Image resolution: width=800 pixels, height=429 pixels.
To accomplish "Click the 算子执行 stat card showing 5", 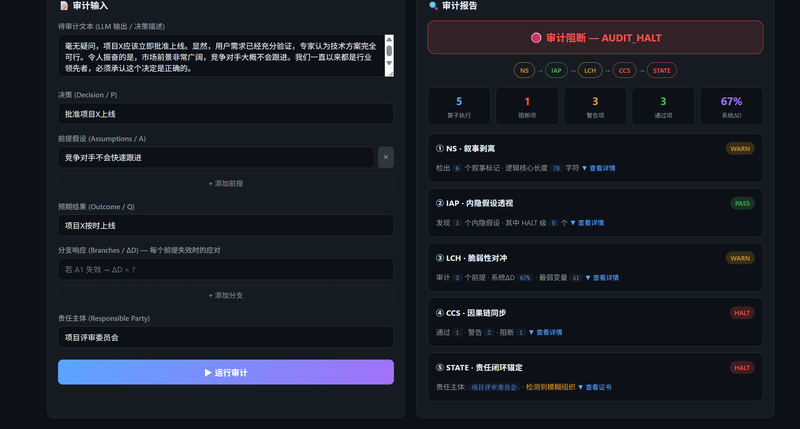I will point(459,106).
